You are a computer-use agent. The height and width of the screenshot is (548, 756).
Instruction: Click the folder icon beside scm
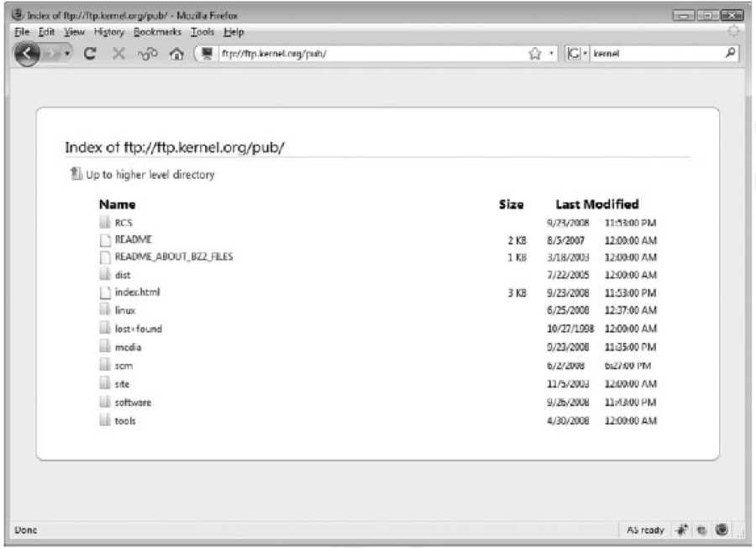tap(105, 365)
